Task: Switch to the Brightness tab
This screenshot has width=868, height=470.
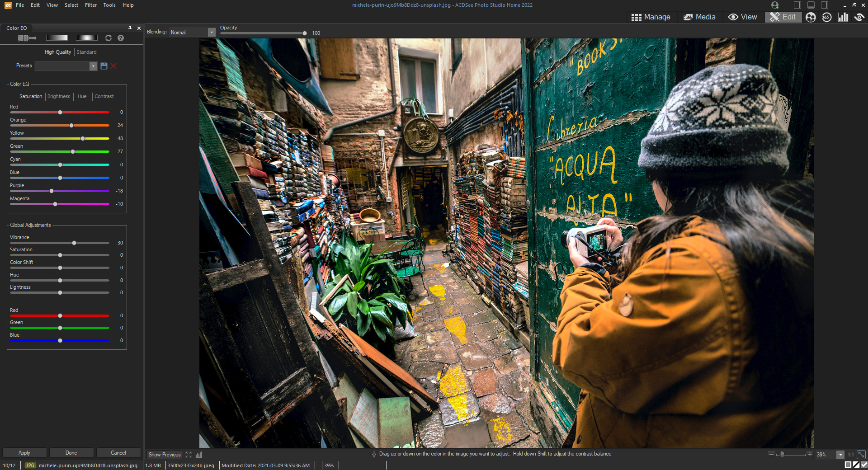Action: pyautogui.click(x=59, y=96)
